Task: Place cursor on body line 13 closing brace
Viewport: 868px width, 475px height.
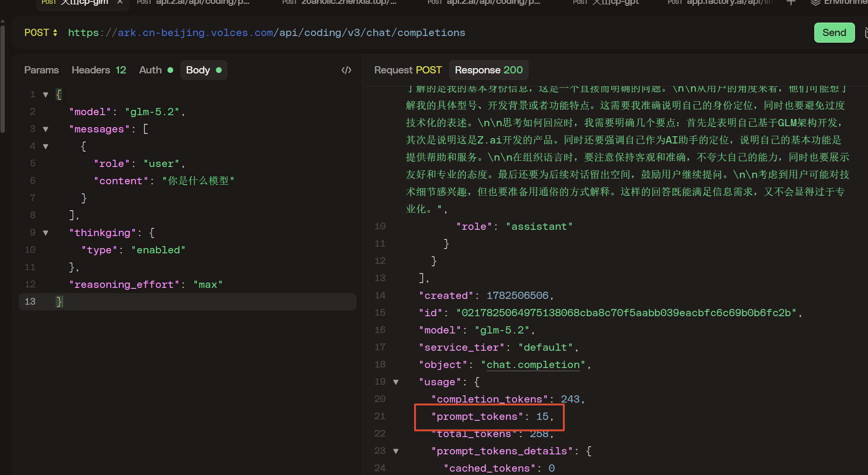Action: (59, 302)
